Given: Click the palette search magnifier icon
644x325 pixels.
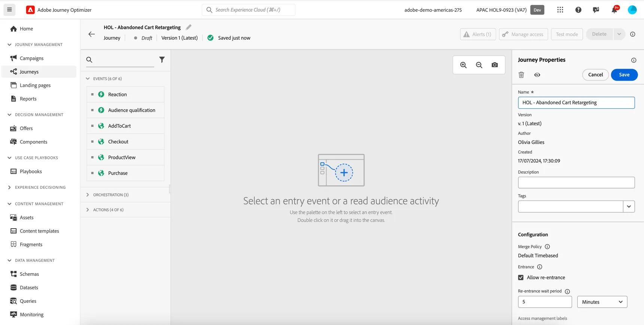Looking at the screenshot, I should (89, 60).
